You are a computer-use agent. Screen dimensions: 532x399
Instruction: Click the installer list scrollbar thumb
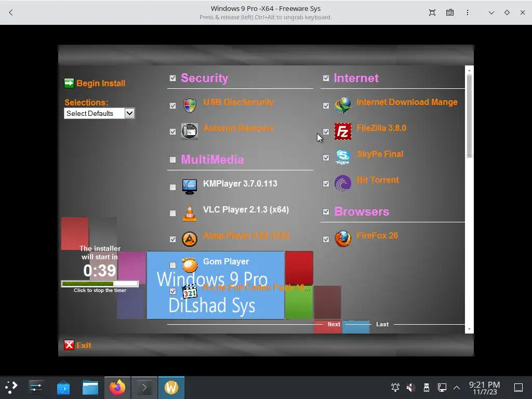469,115
